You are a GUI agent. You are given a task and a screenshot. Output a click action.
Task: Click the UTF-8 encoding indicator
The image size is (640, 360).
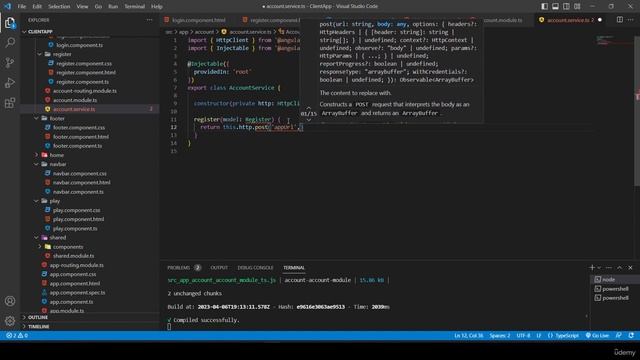tap(523, 336)
